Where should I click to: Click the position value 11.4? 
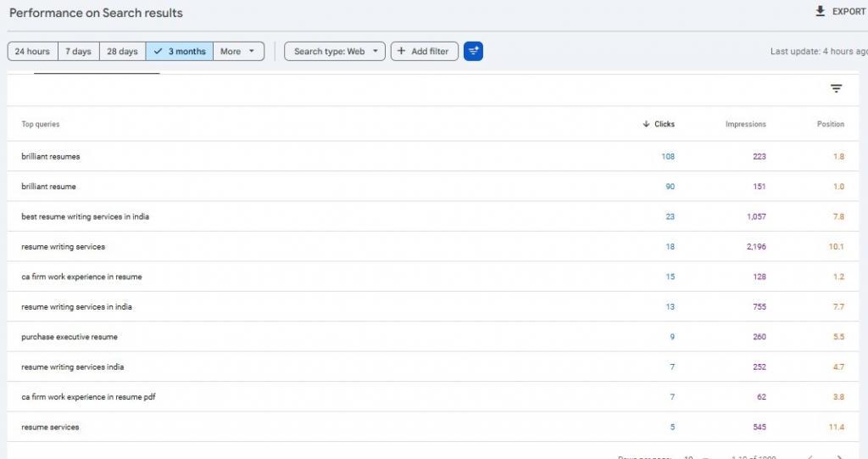pos(837,427)
